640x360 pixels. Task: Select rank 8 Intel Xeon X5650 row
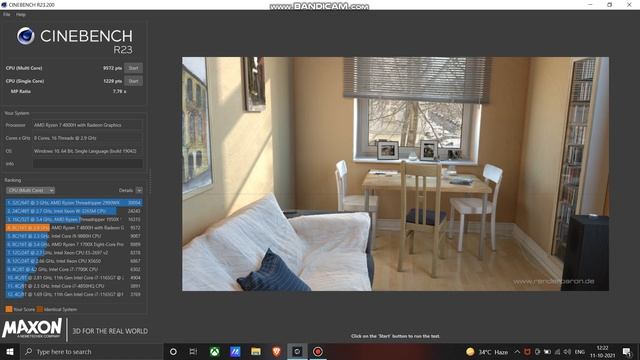coord(74,261)
